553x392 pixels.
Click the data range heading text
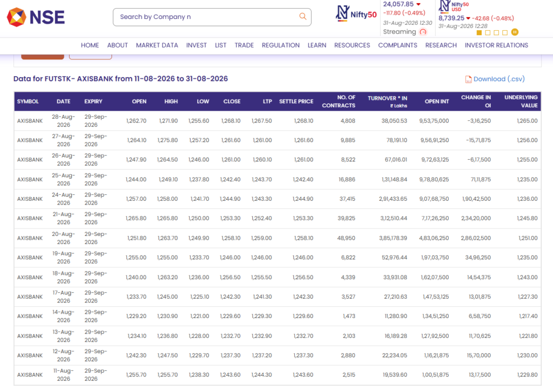pos(120,79)
